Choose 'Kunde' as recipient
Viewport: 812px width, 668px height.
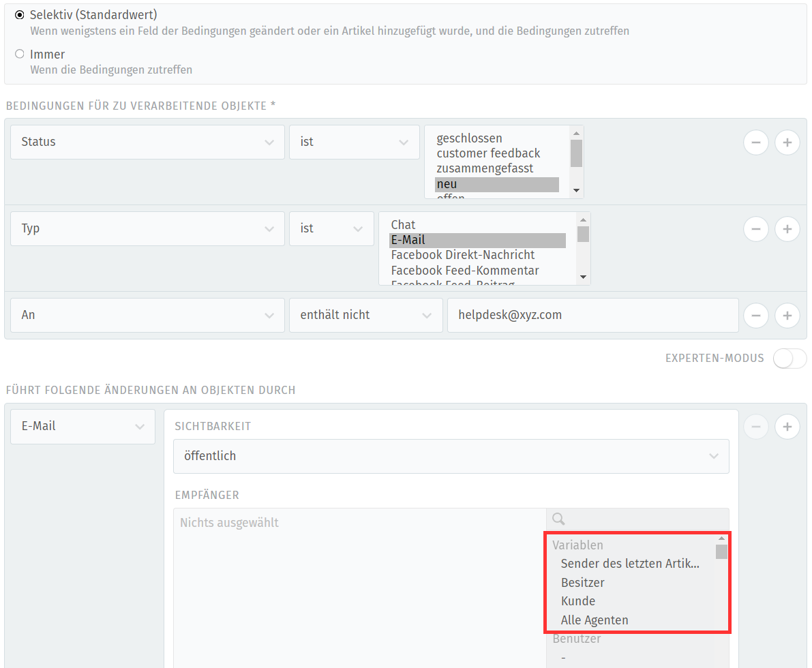630,602
